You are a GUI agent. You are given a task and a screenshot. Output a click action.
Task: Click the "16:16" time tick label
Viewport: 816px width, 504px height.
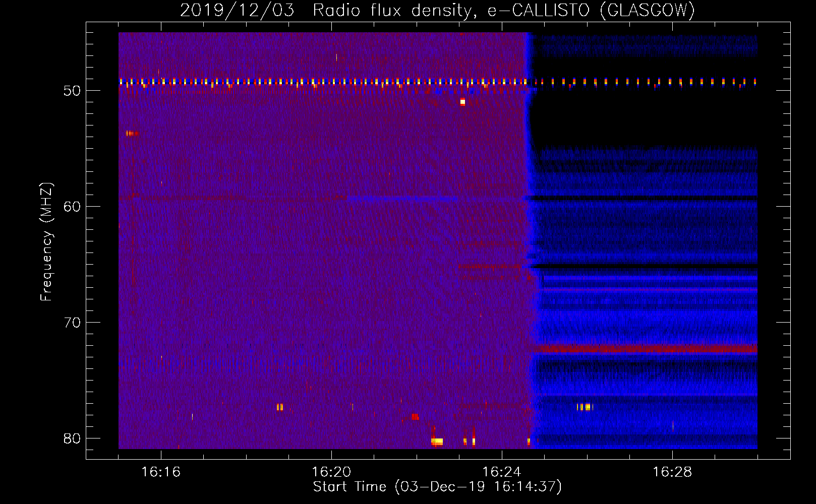161,472
